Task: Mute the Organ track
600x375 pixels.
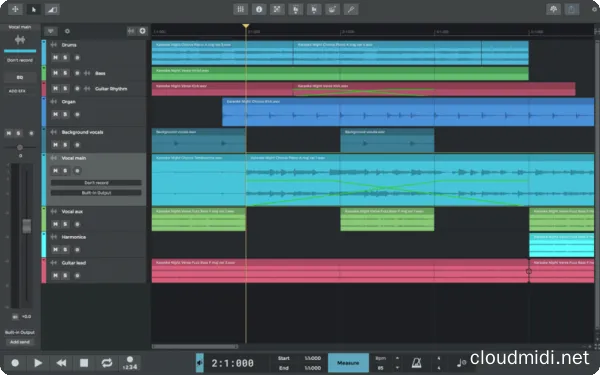Action: pyautogui.click(x=55, y=114)
